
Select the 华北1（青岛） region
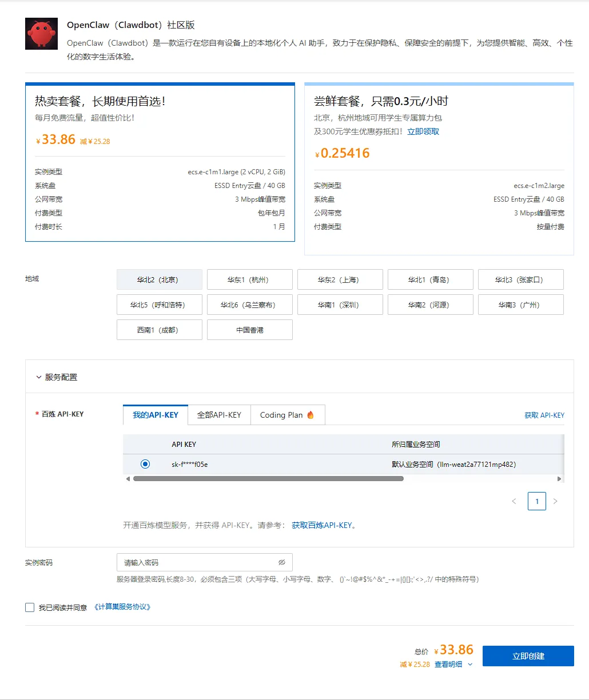click(431, 280)
